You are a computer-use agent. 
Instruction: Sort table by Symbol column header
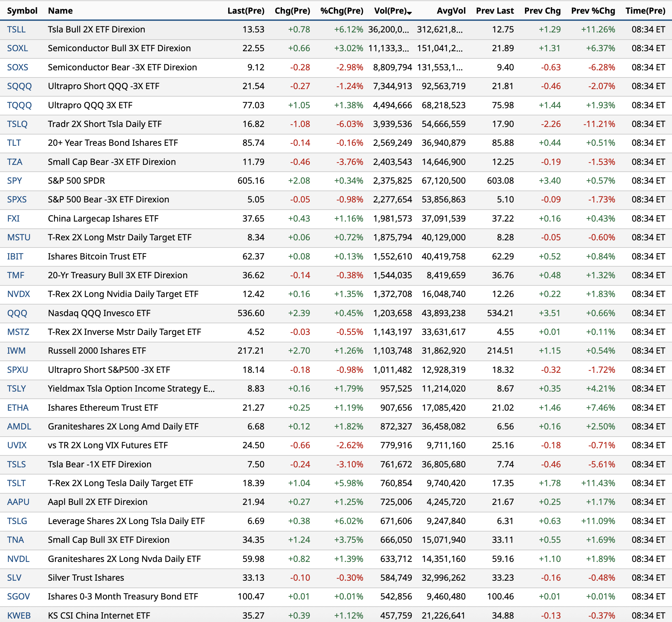pos(22,11)
